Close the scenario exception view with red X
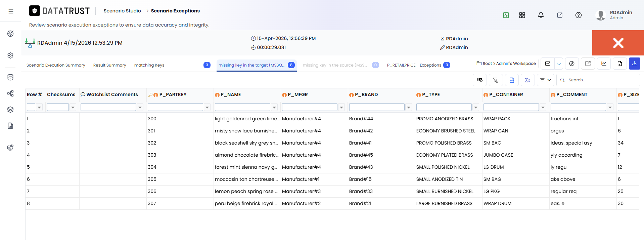This screenshot has width=644, height=240. [618, 43]
